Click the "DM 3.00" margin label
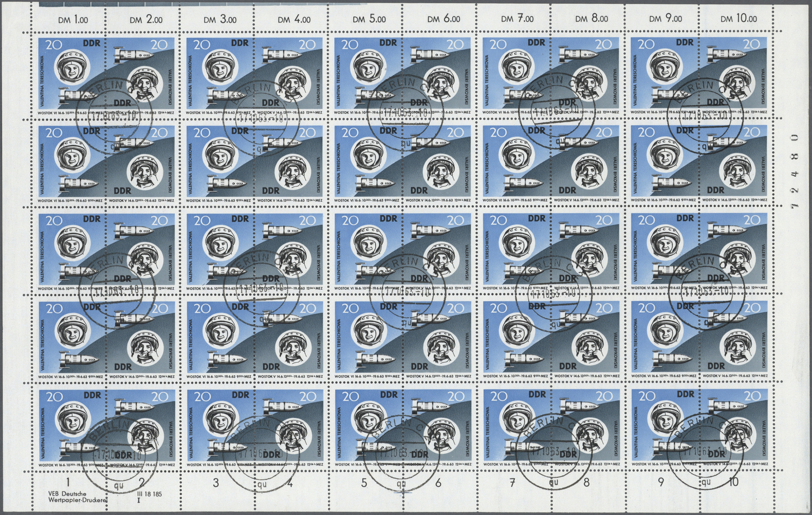 click(x=220, y=20)
